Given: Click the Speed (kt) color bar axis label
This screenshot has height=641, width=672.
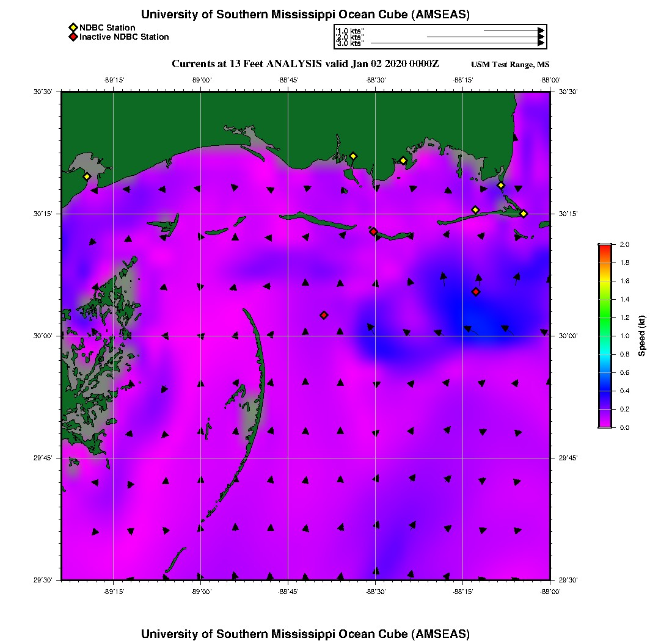Looking at the screenshot, I should click(x=642, y=336).
